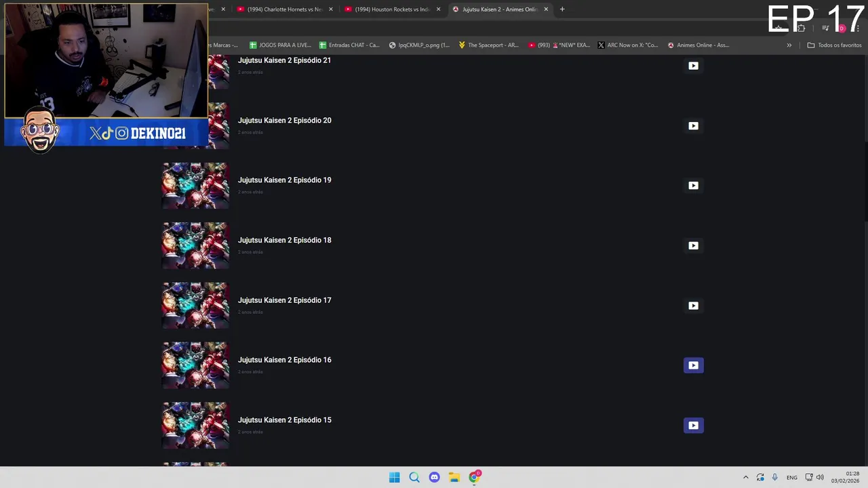Open the volume tray icon
868x488 pixels.
pyautogui.click(x=820, y=477)
